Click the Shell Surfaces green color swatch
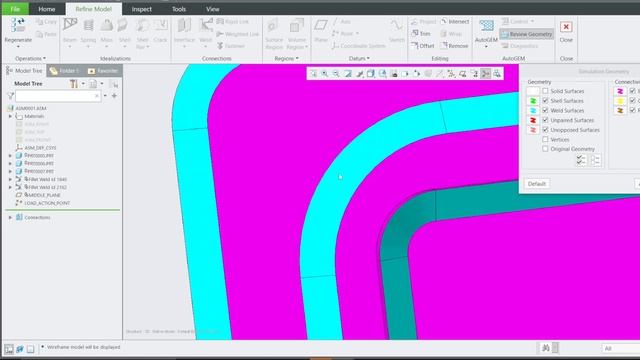The image size is (640, 360). [533, 100]
